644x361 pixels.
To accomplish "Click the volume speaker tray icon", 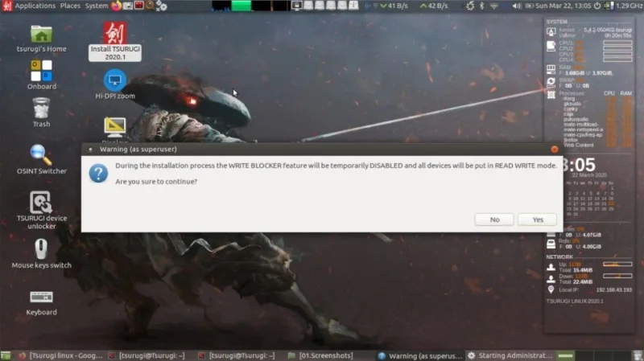I will click(x=517, y=6).
